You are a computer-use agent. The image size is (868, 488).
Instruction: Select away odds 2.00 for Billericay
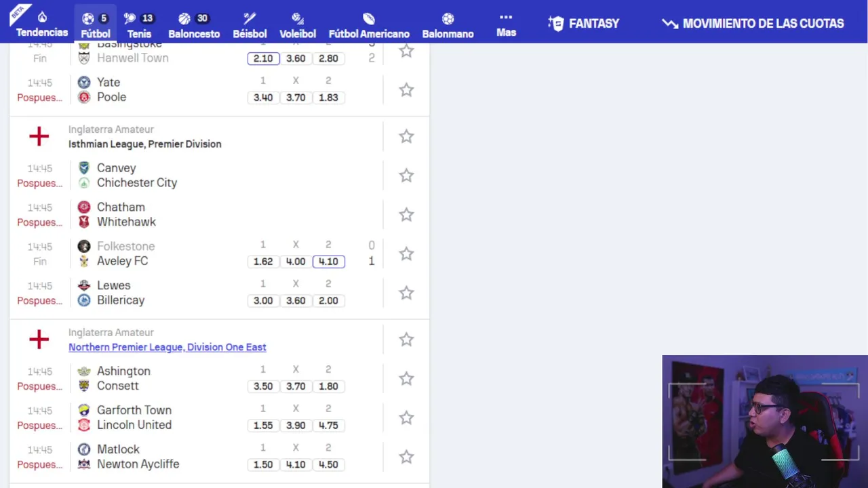[328, 301]
